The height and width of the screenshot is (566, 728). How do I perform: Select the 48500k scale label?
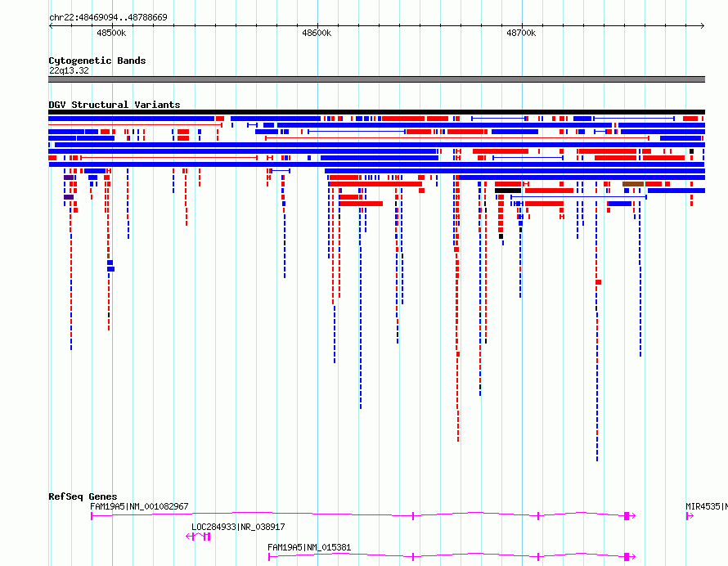pyautogui.click(x=111, y=33)
